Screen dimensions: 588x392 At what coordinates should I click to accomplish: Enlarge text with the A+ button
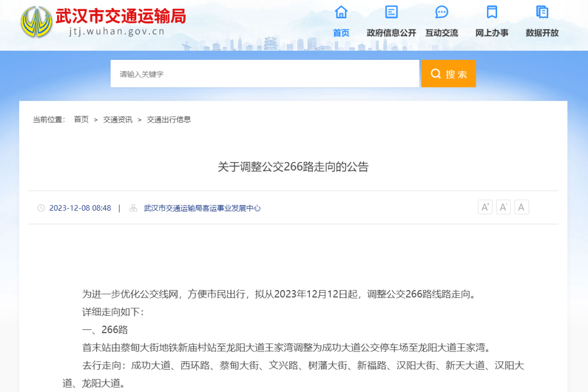point(485,207)
